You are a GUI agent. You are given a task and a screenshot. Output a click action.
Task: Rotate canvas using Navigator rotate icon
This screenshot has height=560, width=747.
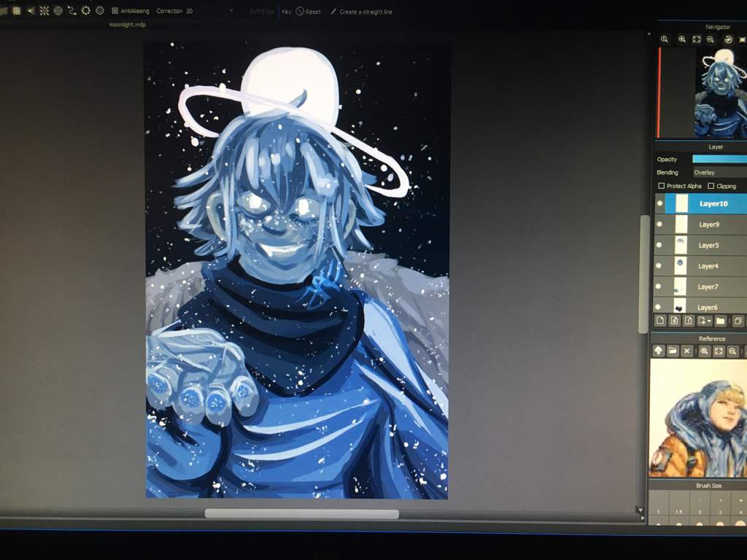(728, 39)
